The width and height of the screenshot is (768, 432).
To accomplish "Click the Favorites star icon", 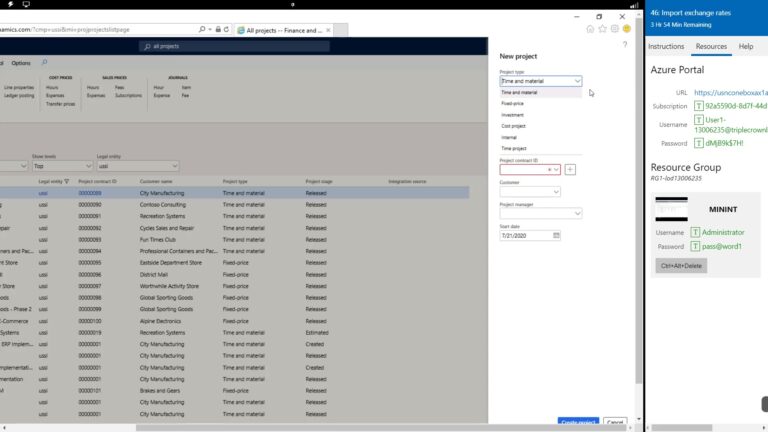I will (602, 29).
